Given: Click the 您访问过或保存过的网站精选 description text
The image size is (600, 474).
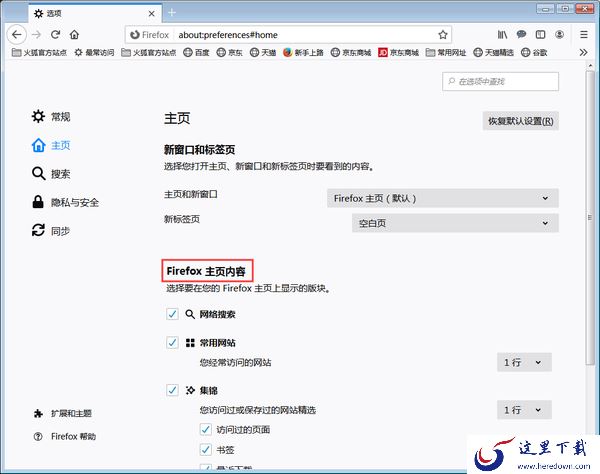Looking at the screenshot, I should (258, 410).
